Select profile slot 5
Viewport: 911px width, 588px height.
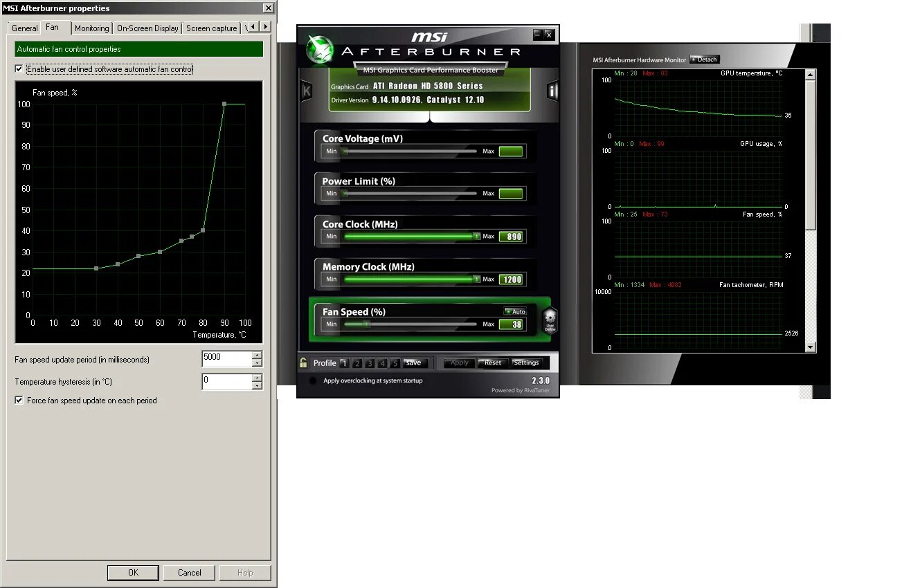point(395,362)
